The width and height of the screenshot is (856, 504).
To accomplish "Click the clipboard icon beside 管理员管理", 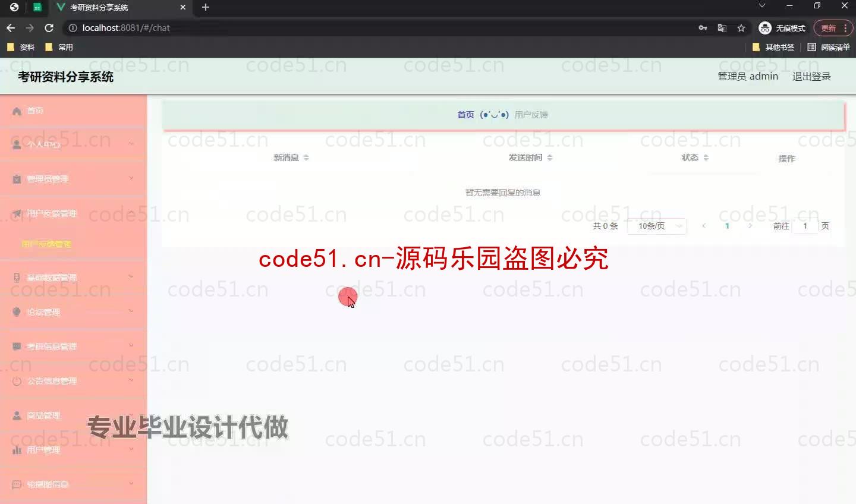I will pyautogui.click(x=17, y=179).
